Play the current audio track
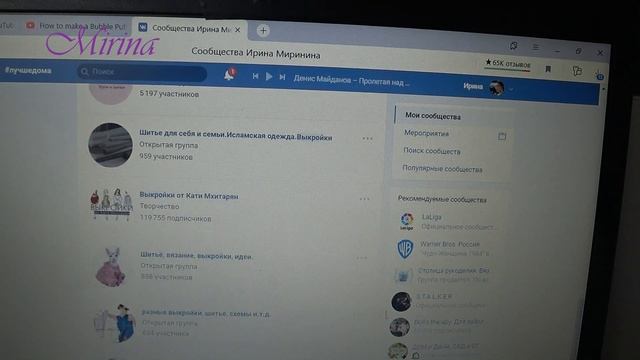This screenshot has width=640, height=360. point(269,76)
